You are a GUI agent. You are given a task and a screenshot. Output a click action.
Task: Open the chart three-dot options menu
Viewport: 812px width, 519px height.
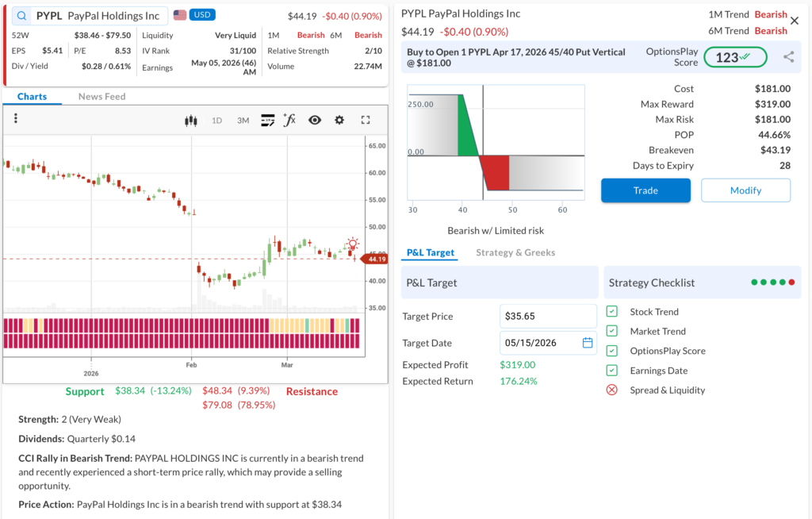tap(16, 119)
